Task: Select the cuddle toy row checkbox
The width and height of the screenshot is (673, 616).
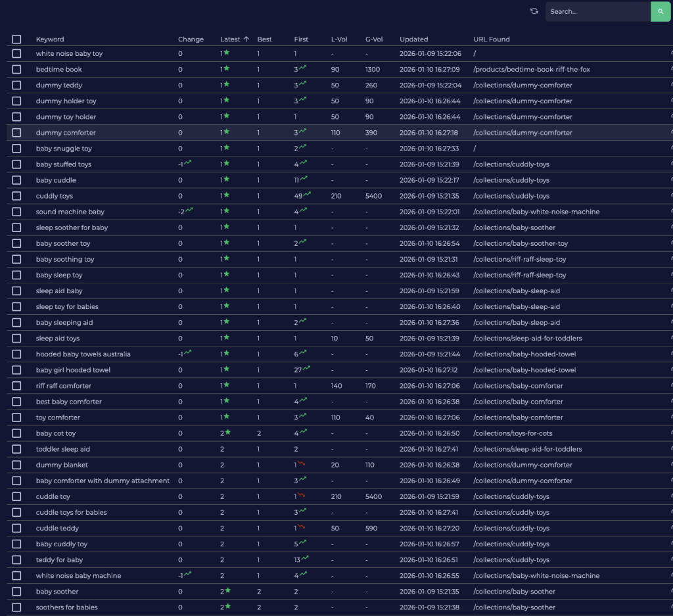Action: 16,497
